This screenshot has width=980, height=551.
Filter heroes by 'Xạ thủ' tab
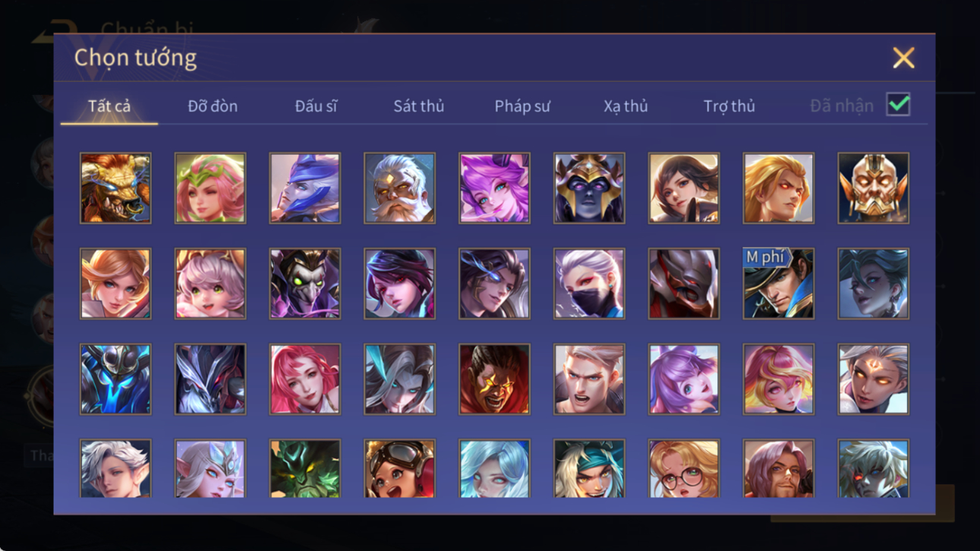(x=625, y=106)
